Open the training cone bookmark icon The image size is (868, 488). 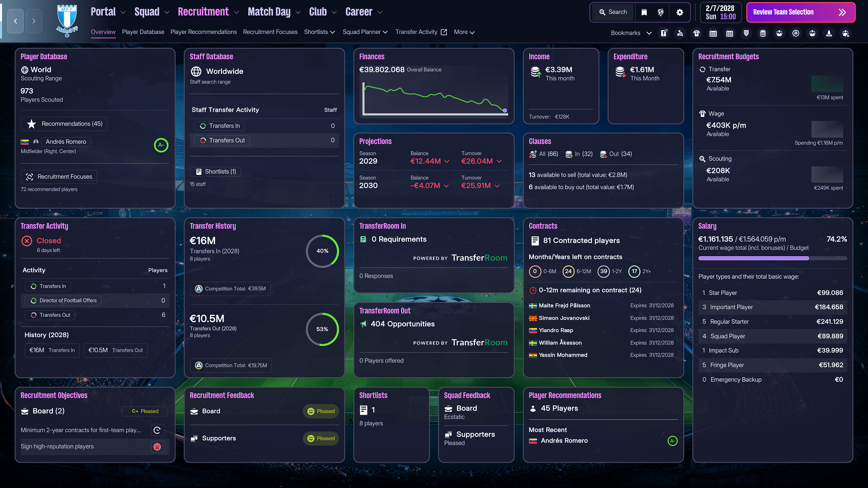click(x=829, y=33)
